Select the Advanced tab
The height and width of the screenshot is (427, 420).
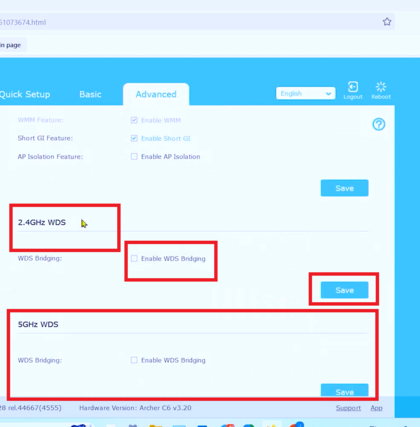tap(156, 94)
